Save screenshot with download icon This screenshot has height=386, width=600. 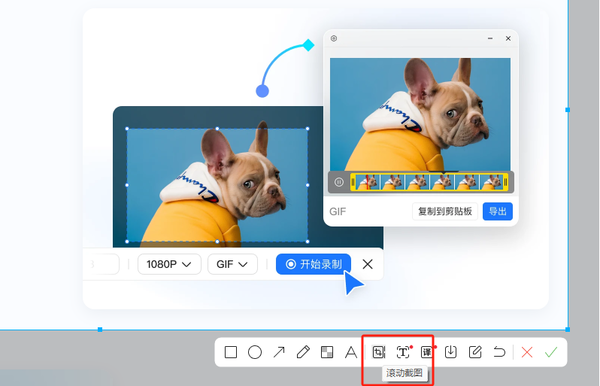click(451, 352)
